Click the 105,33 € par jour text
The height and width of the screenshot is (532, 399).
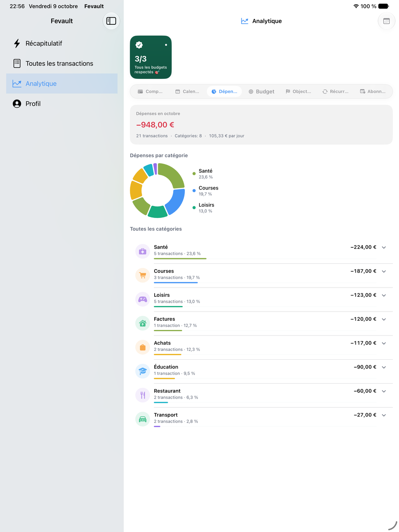pyautogui.click(x=227, y=136)
